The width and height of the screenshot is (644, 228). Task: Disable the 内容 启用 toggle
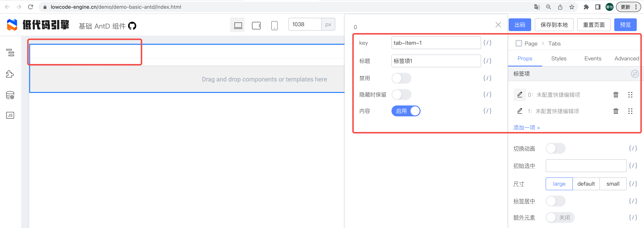pyautogui.click(x=405, y=111)
